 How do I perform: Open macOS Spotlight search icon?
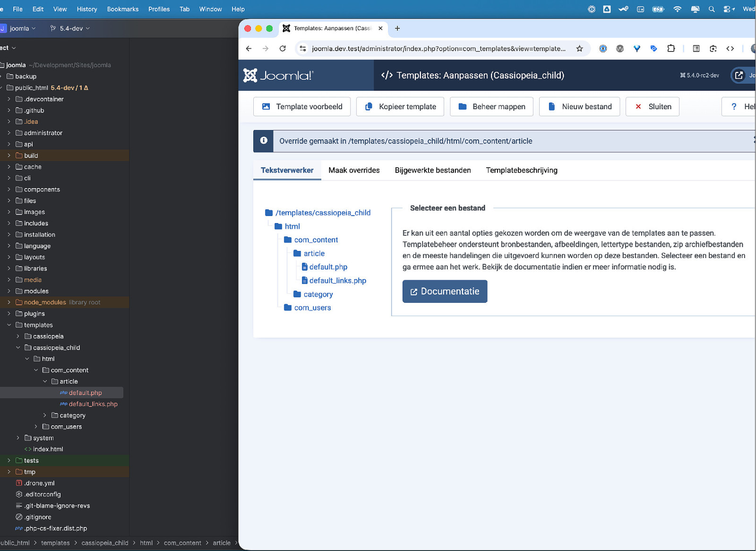pyautogui.click(x=711, y=9)
